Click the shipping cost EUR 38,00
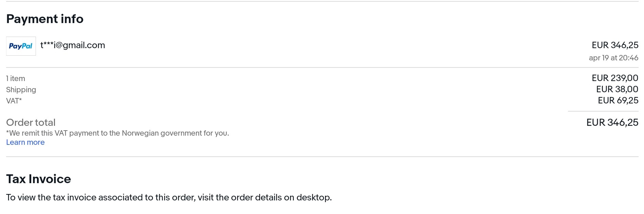Image resolution: width=644 pixels, height=214 pixels. (617, 89)
